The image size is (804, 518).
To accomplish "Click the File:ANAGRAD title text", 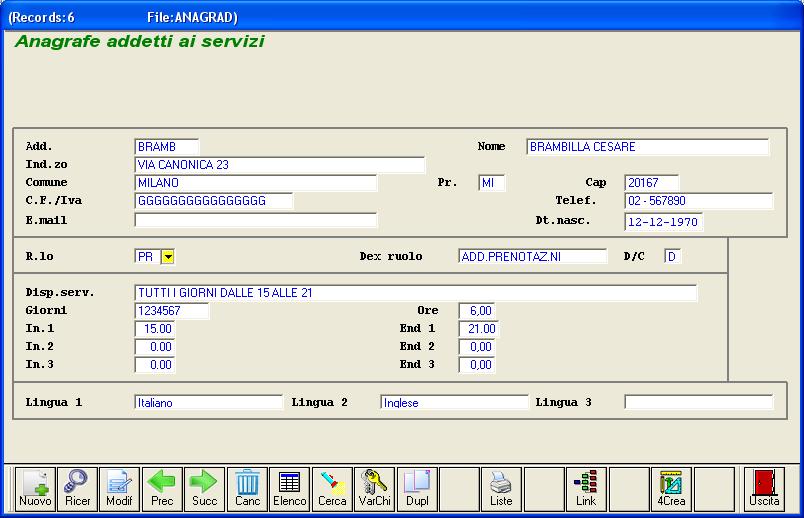I will [x=192, y=17].
